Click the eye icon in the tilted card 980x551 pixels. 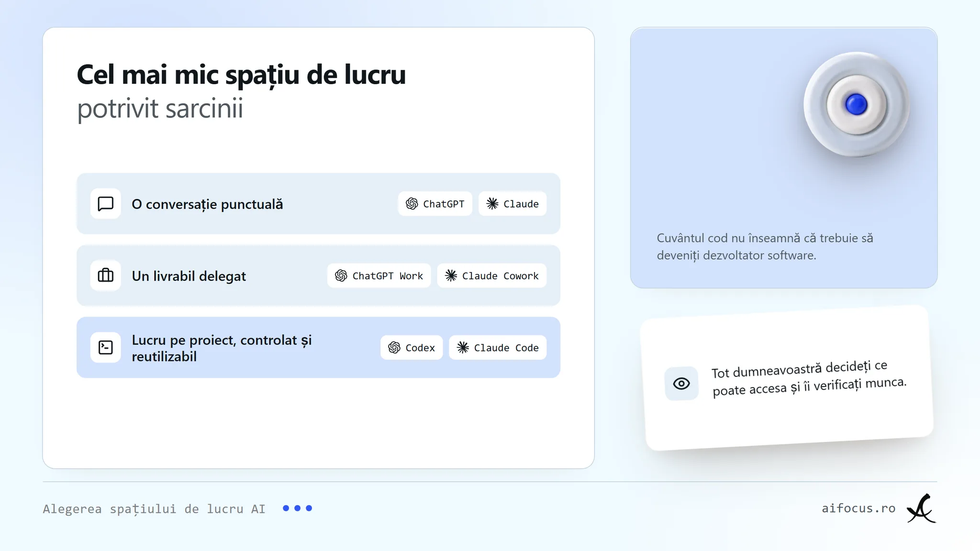[681, 384]
